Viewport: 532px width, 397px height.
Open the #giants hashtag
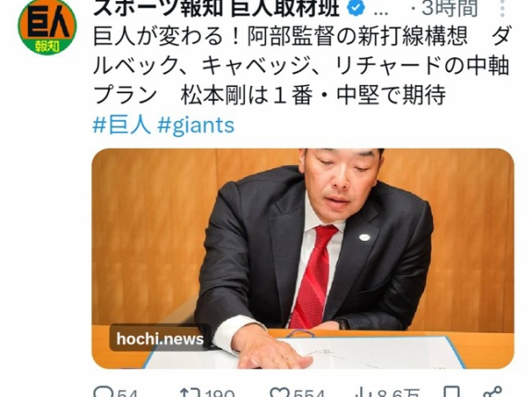click(x=196, y=126)
